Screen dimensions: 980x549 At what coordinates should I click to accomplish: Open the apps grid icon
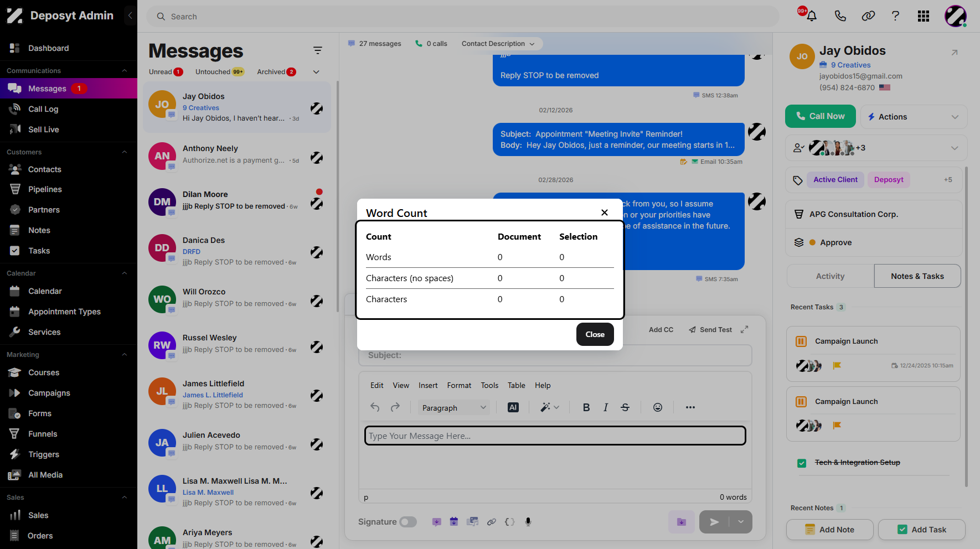(x=923, y=16)
